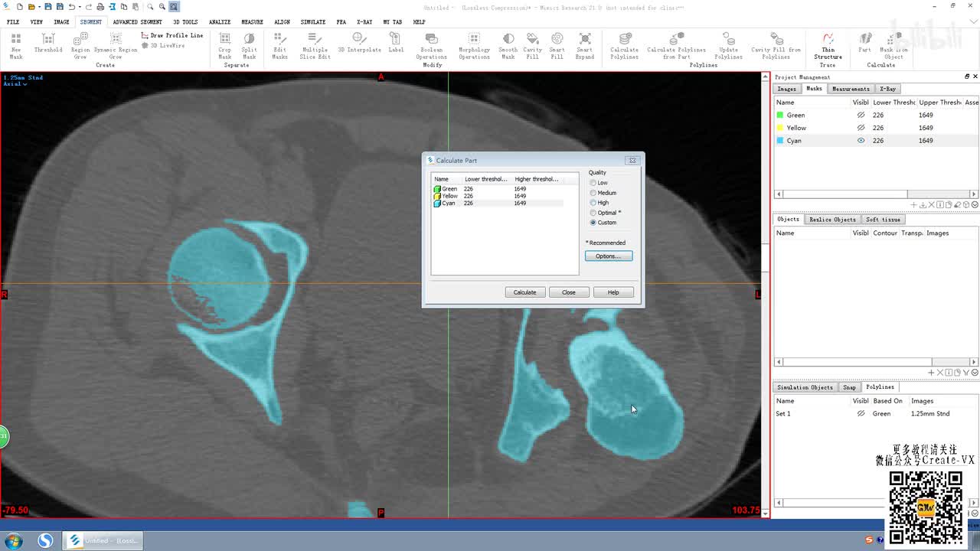Select the Crop Mask tool

pos(224,46)
